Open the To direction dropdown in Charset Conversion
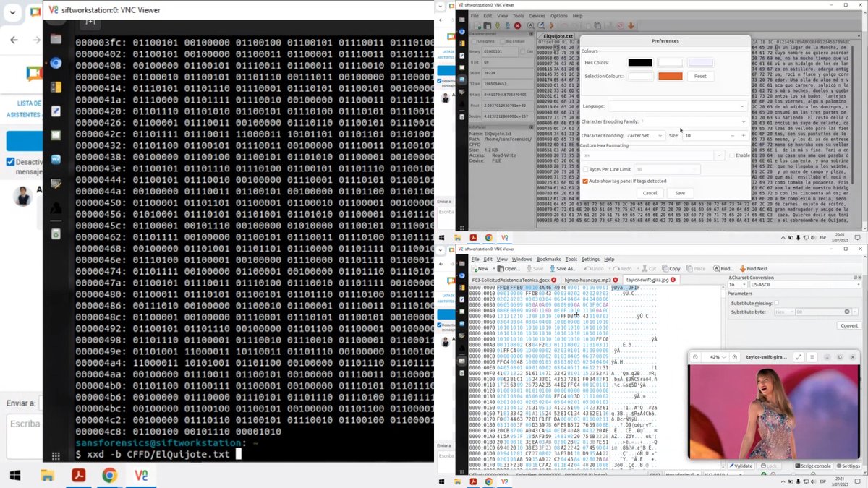 (x=738, y=285)
